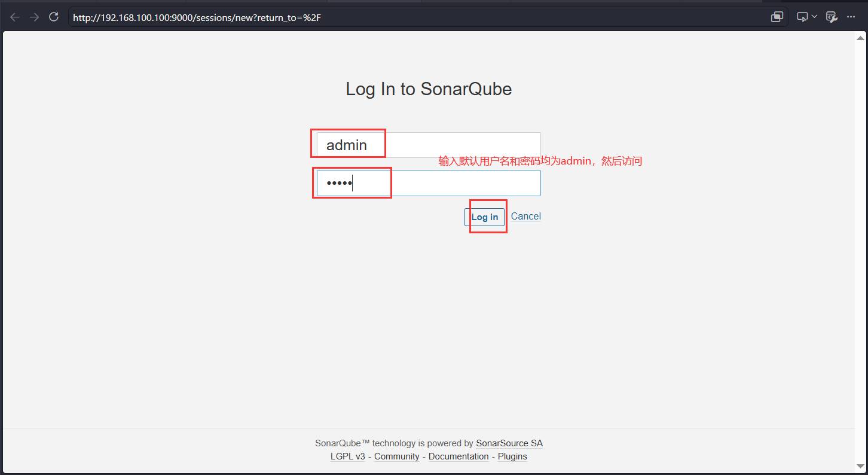Visit the Community footer link
The height and width of the screenshot is (475, 868).
point(397,456)
